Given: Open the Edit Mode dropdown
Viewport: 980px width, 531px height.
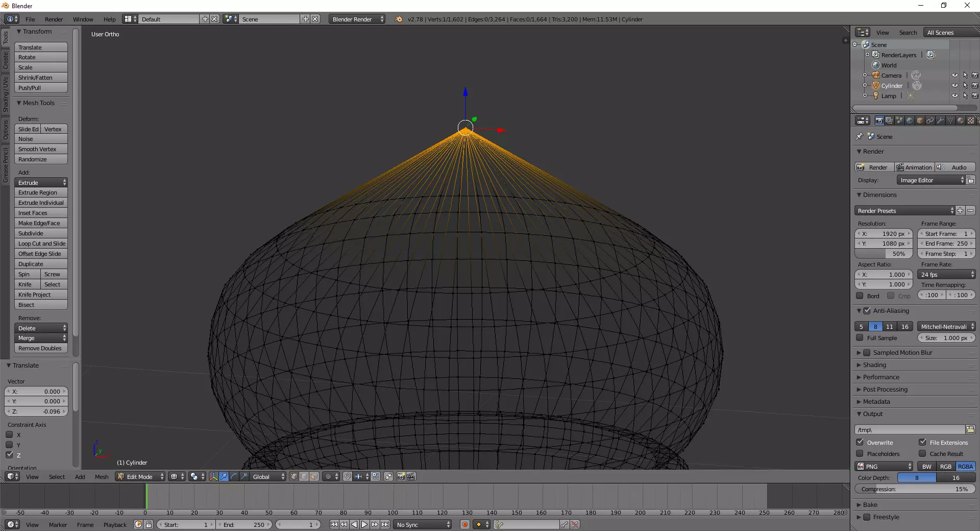Looking at the screenshot, I should [x=140, y=476].
